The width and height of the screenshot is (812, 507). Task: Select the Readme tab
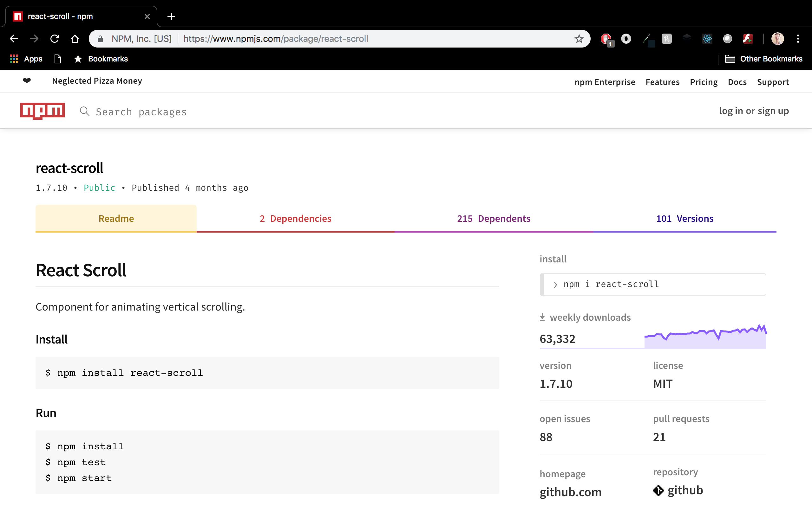click(x=116, y=218)
